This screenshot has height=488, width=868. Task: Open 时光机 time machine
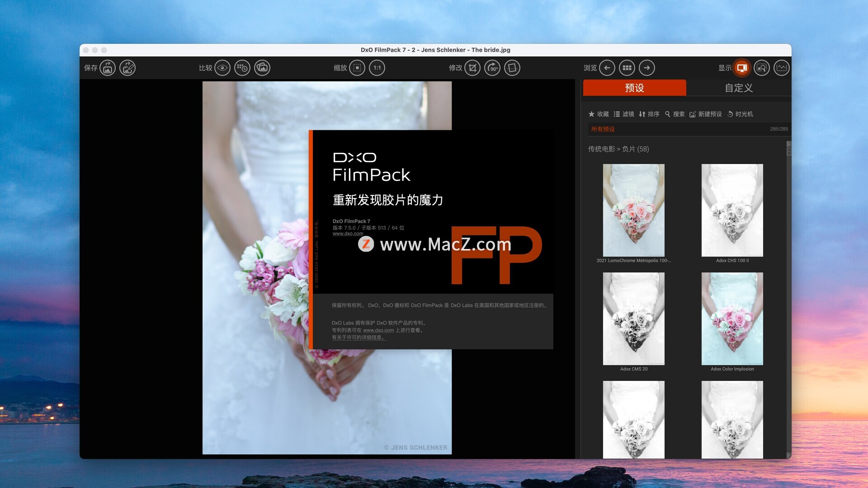740,114
